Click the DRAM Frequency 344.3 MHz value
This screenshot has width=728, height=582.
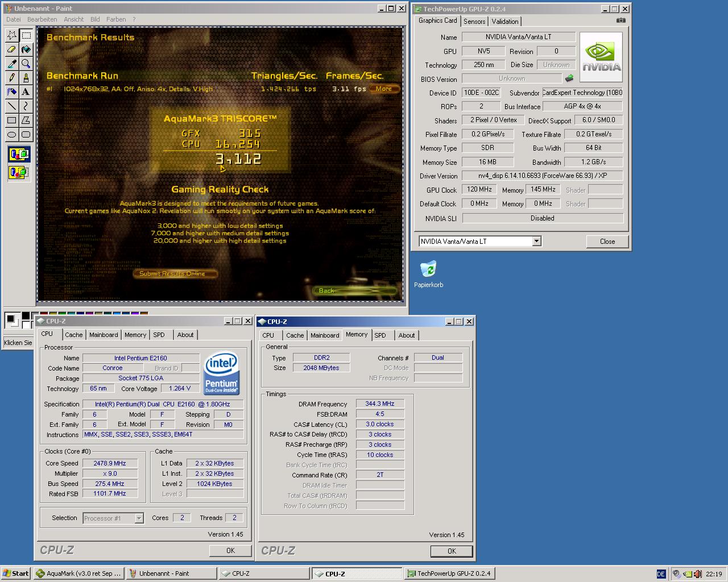[380, 404]
